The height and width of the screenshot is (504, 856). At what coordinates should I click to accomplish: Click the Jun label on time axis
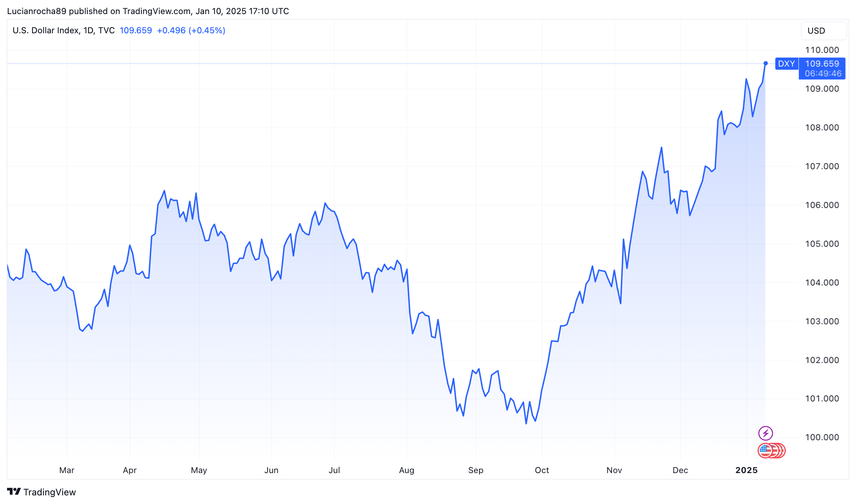[x=271, y=470]
